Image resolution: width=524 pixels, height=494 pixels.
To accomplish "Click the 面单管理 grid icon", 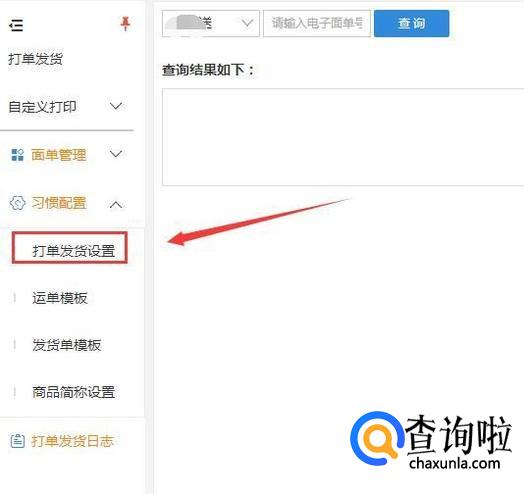I will 17,155.
